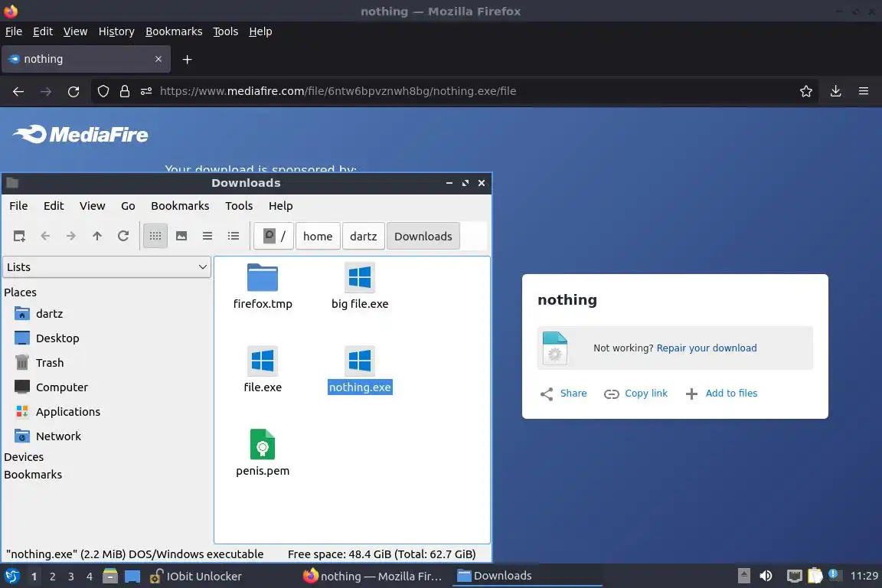Switch to icon grid view
The image size is (882, 588).
[155, 237]
